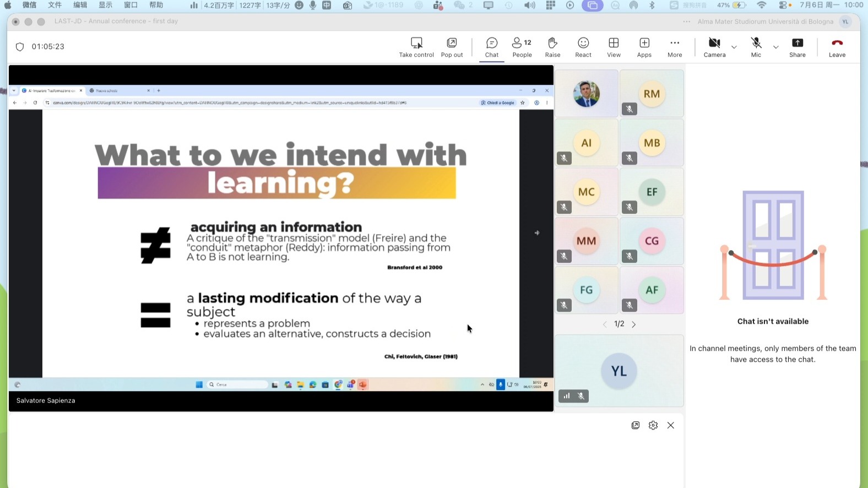
Task: Close the bottom panel with the X
Action: pyautogui.click(x=671, y=425)
